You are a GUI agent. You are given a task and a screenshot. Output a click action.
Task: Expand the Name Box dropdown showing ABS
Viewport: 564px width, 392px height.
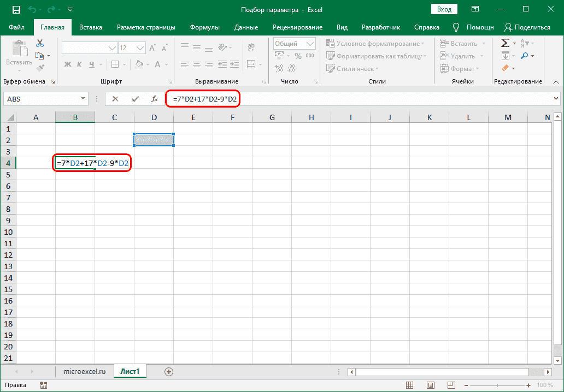83,99
